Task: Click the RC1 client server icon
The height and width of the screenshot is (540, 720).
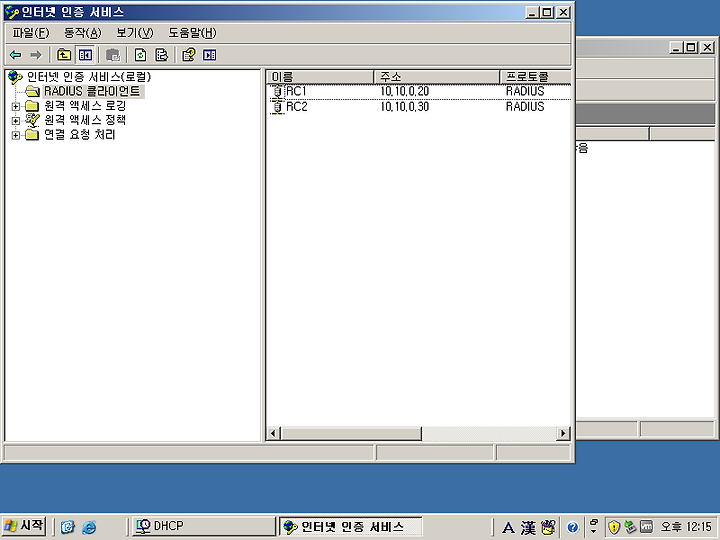Action: coord(277,91)
